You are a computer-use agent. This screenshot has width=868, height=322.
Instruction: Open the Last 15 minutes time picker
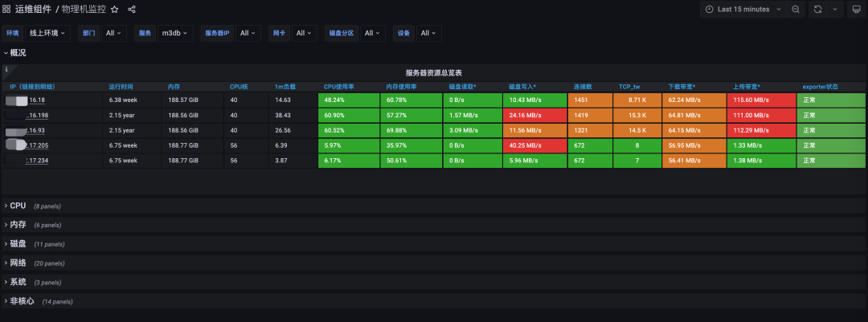pyautogui.click(x=743, y=10)
